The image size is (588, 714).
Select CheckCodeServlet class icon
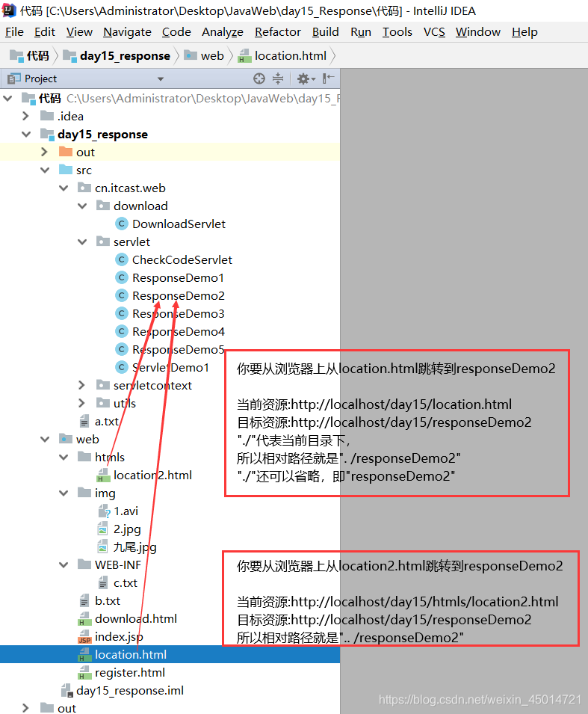122,259
